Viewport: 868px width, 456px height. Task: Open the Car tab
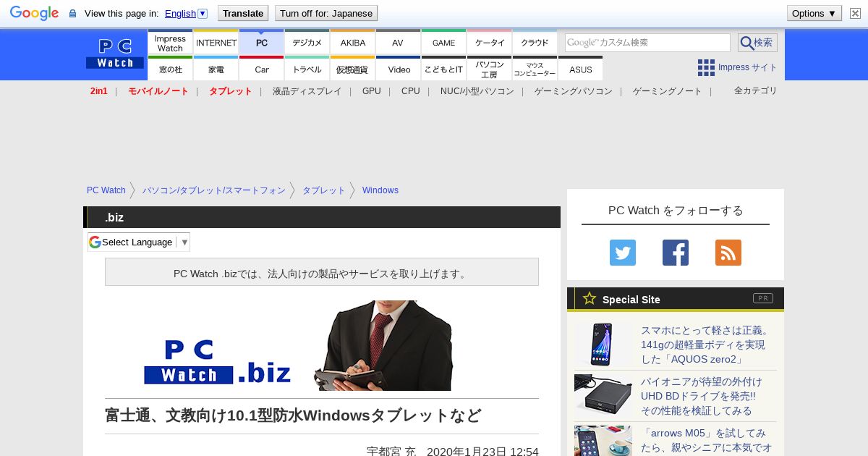[x=262, y=69]
